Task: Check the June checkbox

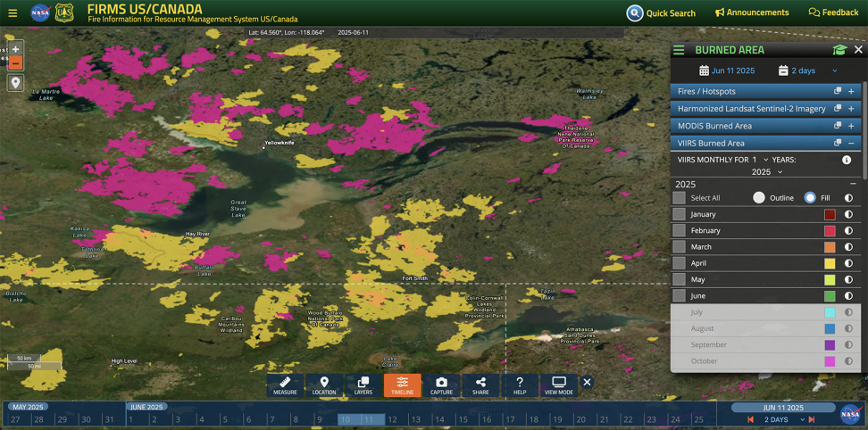Action: (680, 295)
